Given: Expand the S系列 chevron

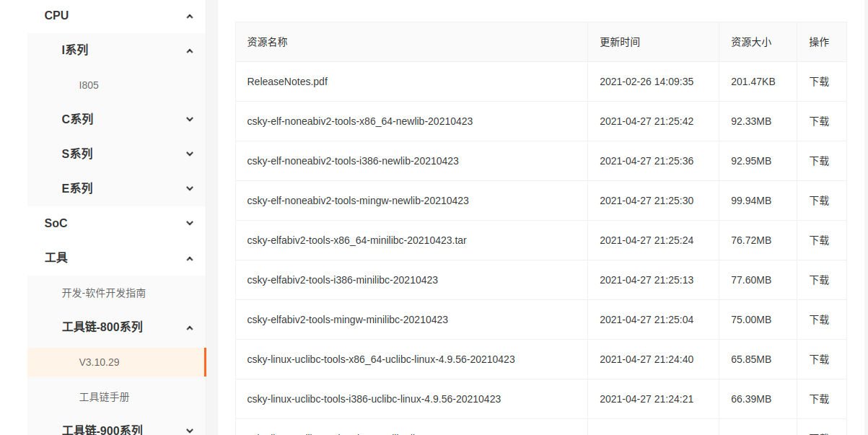Looking at the screenshot, I should tap(190, 154).
